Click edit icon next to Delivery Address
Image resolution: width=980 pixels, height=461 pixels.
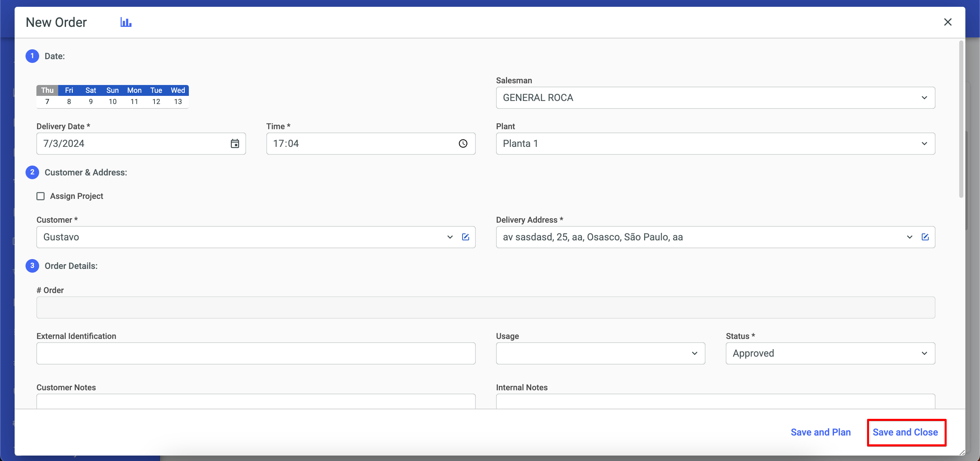click(925, 237)
